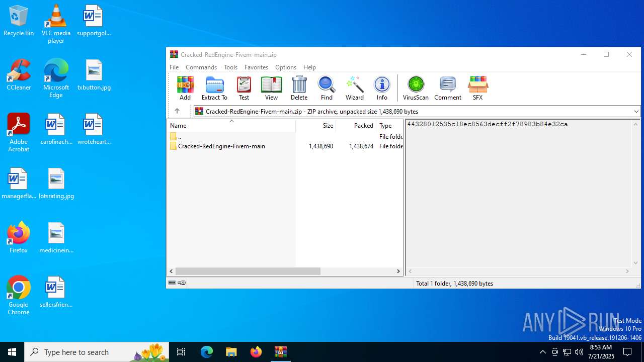Expand the archive path dropdown
This screenshot has height=362, width=644.
click(x=636, y=111)
